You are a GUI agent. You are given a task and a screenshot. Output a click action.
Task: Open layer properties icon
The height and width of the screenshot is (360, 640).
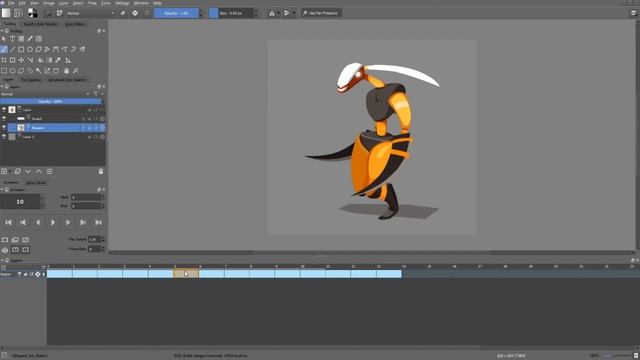click(49, 171)
